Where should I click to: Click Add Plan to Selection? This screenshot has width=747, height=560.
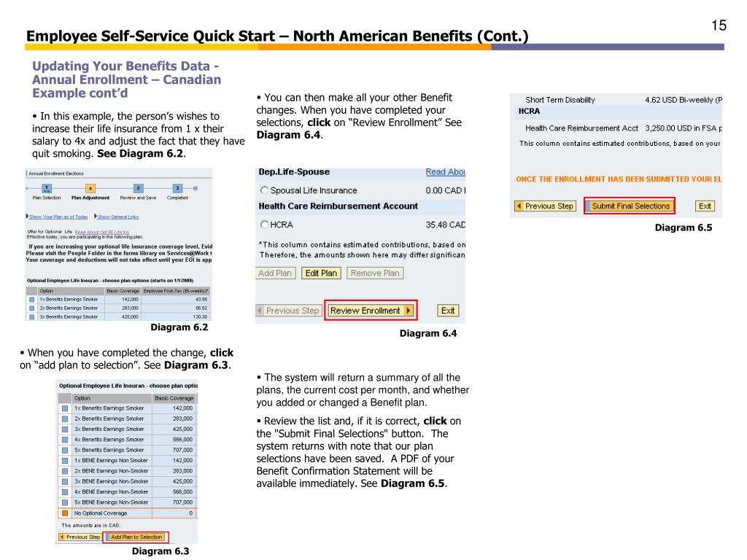[136, 537]
